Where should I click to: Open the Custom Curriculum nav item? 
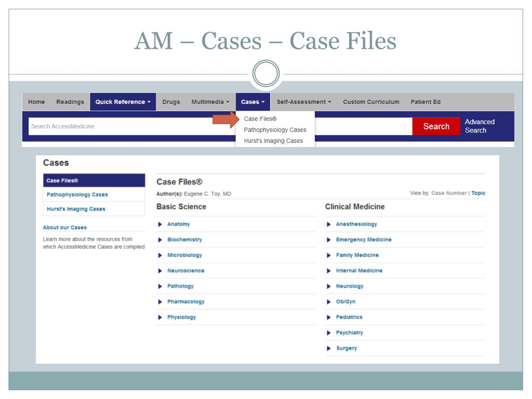[x=371, y=102]
